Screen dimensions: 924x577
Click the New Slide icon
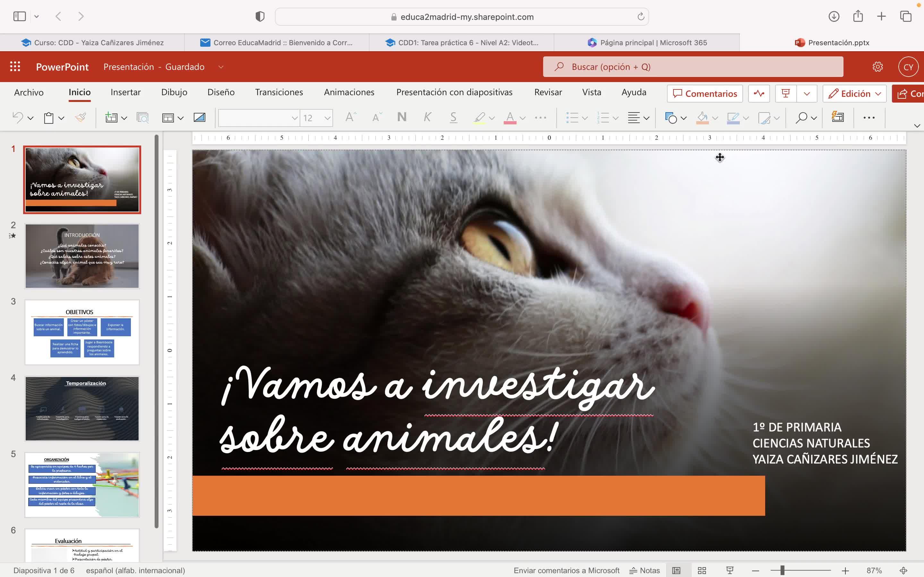(x=111, y=118)
